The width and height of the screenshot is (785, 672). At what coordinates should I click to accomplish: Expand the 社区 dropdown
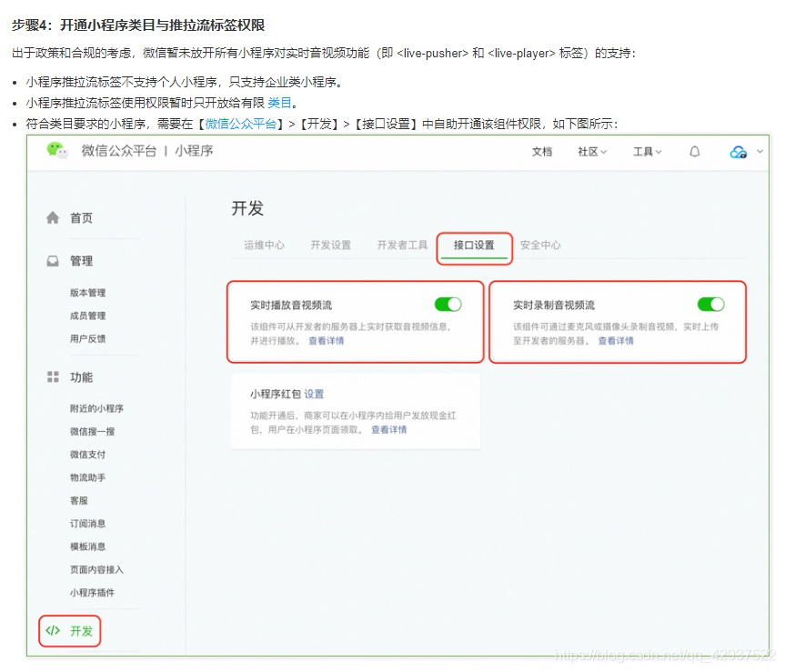pos(589,152)
